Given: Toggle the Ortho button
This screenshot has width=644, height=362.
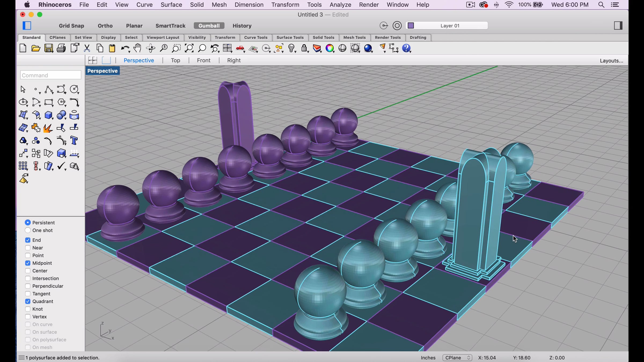Looking at the screenshot, I should [x=105, y=26].
